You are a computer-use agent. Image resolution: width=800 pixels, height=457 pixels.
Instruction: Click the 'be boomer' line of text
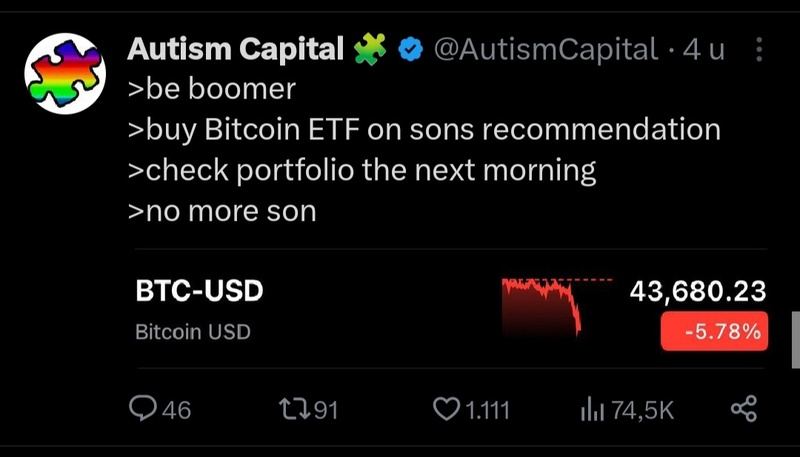(212, 89)
